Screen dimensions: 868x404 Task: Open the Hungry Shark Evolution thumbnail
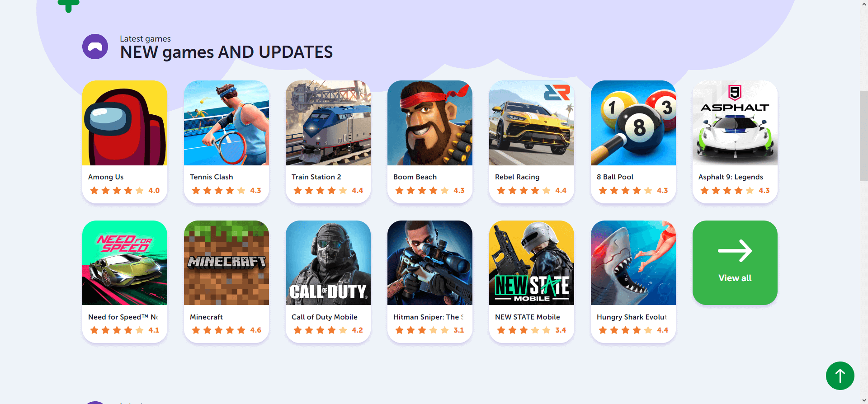pyautogui.click(x=633, y=263)
